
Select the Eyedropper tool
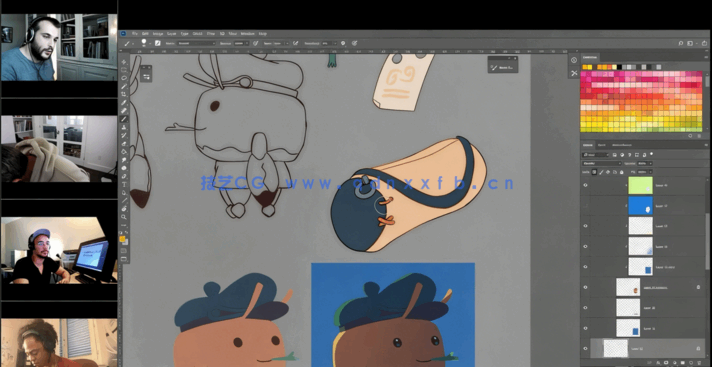tap(124, 103)
